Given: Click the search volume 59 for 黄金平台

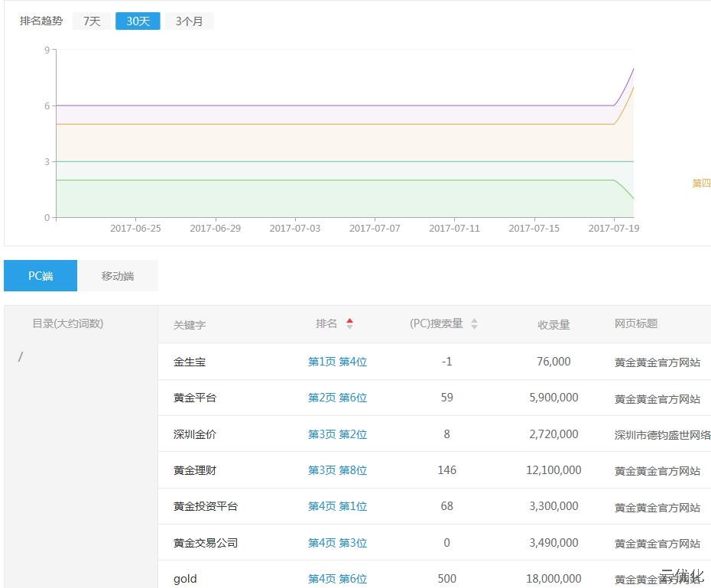Looking at the screenshot, I should pos(446,398).
